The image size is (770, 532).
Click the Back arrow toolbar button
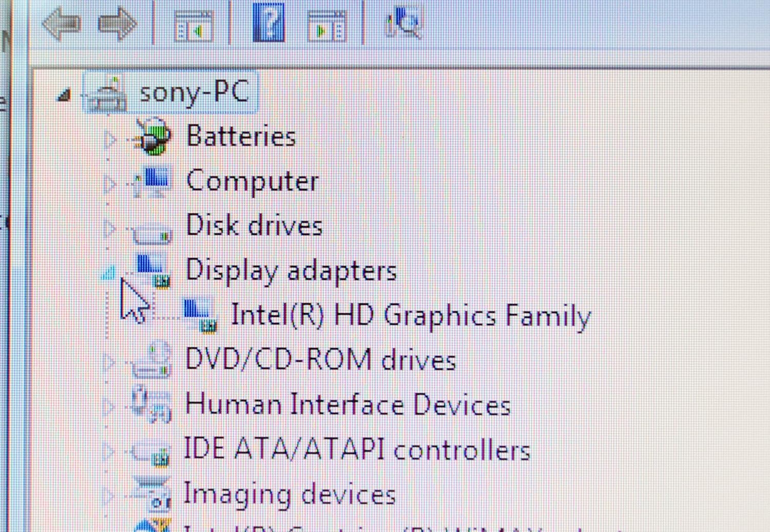pyautogui.click(x=62, y=23)
